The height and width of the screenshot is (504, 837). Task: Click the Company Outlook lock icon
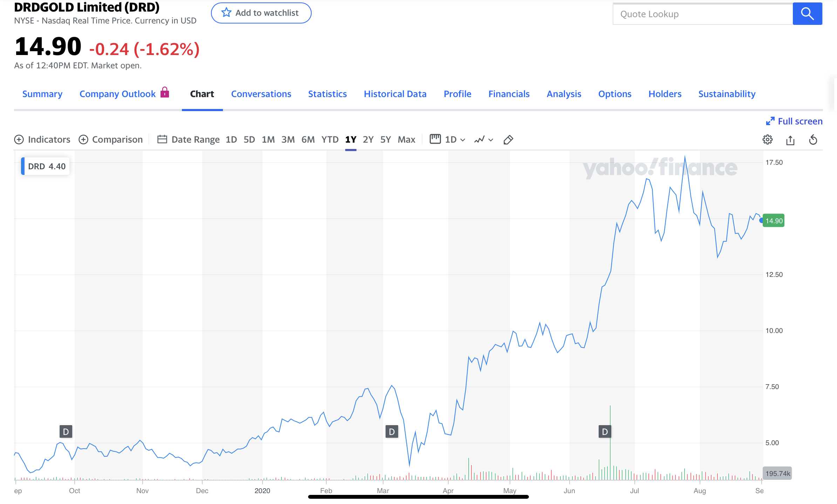pyautogui.click(x=165, y=93)
